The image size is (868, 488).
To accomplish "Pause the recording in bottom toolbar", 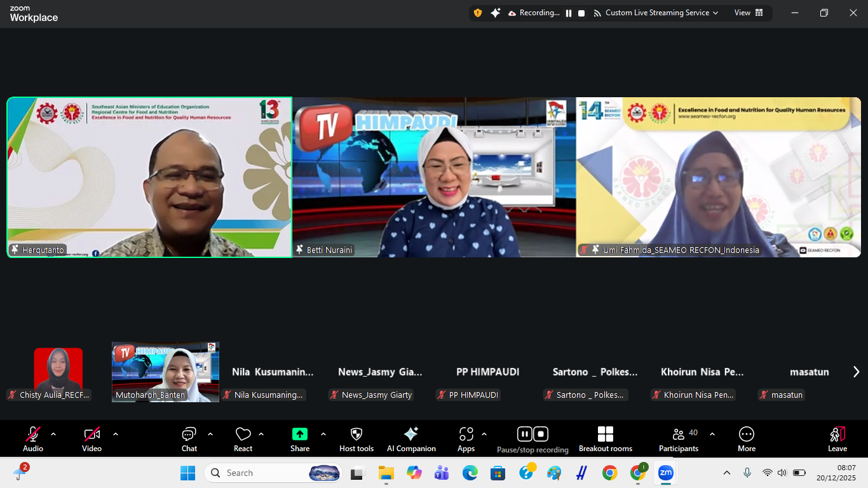I will tap(524, 434).
